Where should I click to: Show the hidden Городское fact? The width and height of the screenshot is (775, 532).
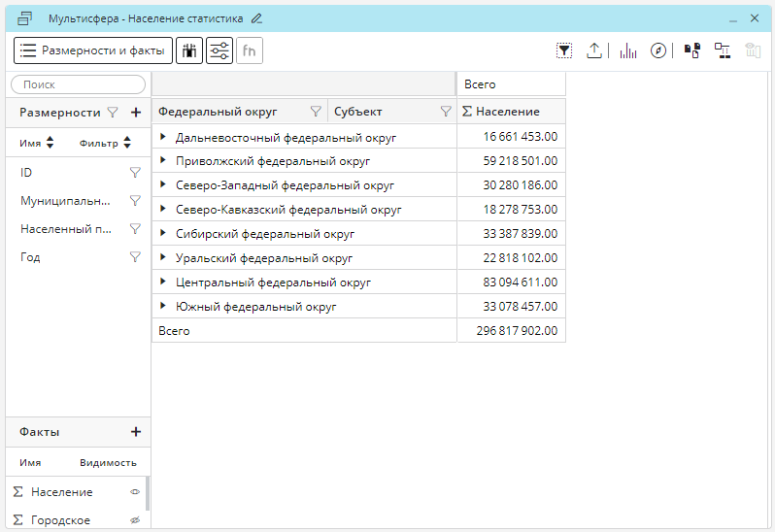136,520
